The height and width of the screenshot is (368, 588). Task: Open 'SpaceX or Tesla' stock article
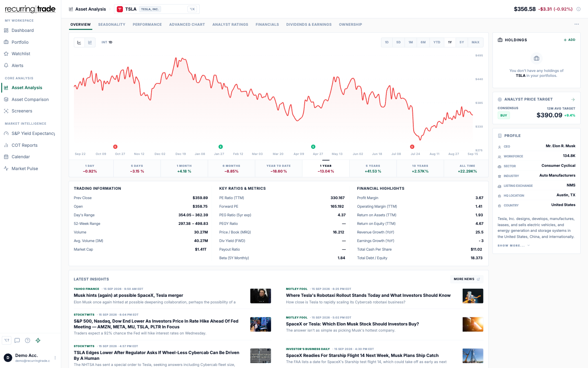click(352, 324)
